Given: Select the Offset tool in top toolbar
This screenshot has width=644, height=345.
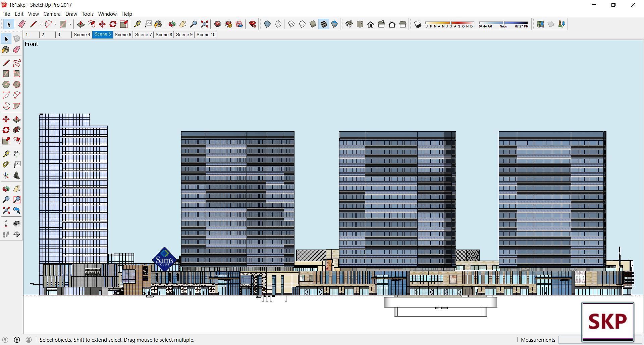Looking at the screenshot, I should (x=91, y=24).
